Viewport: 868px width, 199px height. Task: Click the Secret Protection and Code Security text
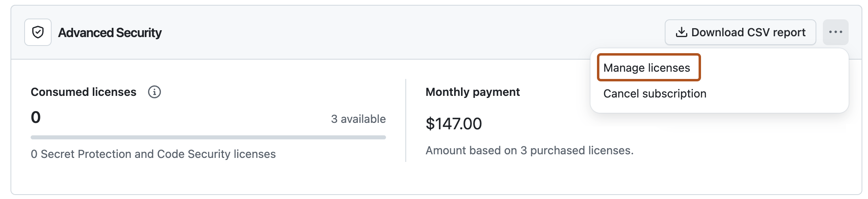point(153,154)
